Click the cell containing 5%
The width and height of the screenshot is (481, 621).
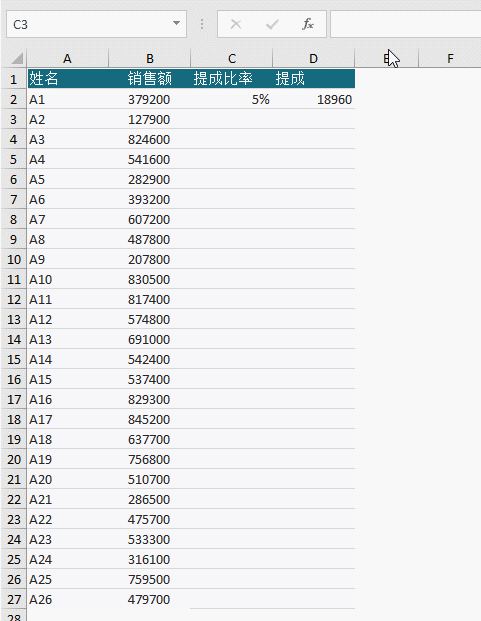click(x=232, y=99)
